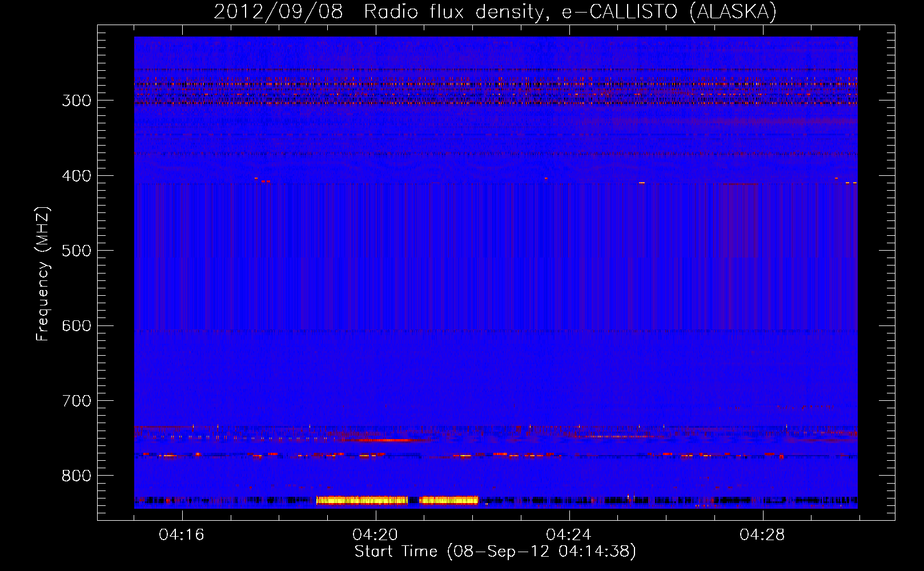This screenshot has height=571, width=924.
Task: Click the 700 frequency tick label
Action: (77, 401)
